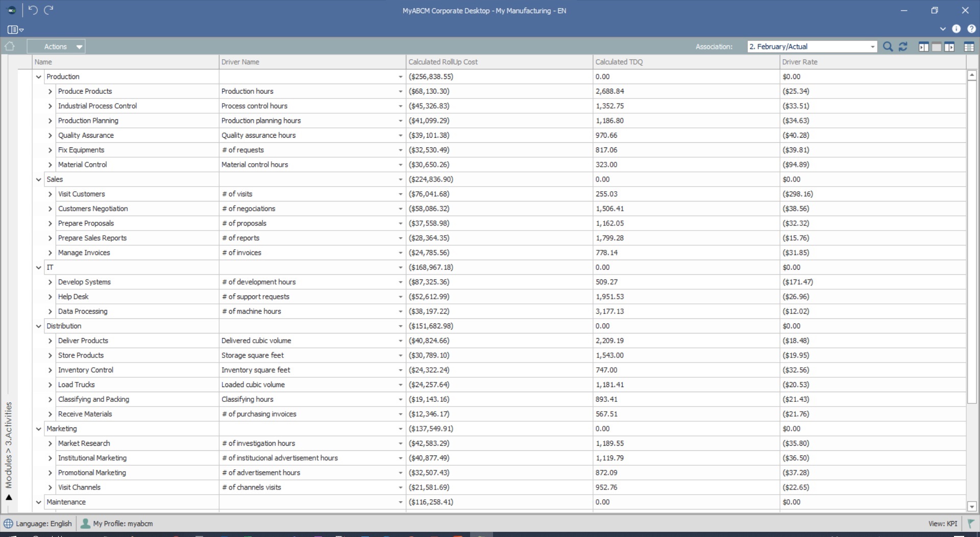Toggle the right panel layout button
Image resolution: width=980 pixels, height=537 pixels.
point(949,47)
